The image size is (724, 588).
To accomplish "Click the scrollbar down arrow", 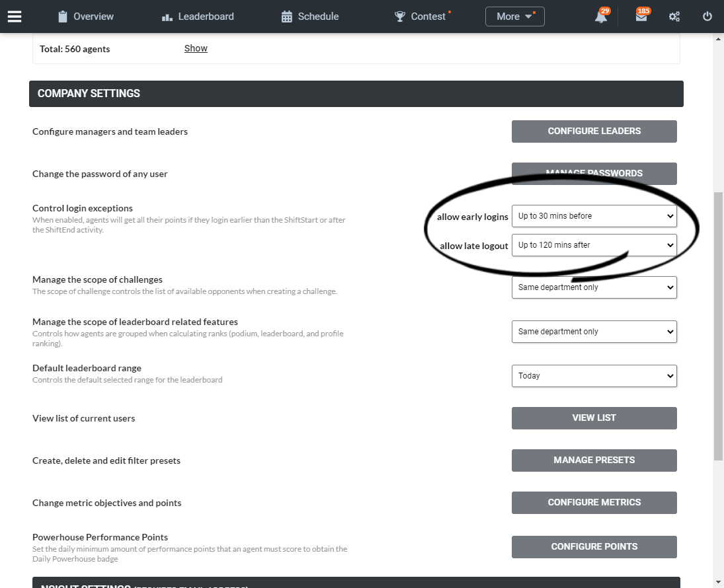I will point(718,583).
